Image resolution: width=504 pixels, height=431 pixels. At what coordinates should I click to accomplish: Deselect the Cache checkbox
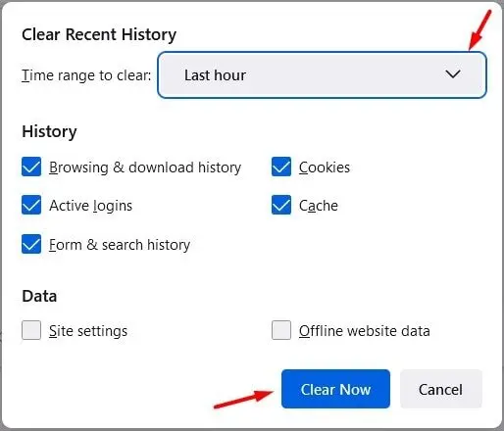coord(281,205)
